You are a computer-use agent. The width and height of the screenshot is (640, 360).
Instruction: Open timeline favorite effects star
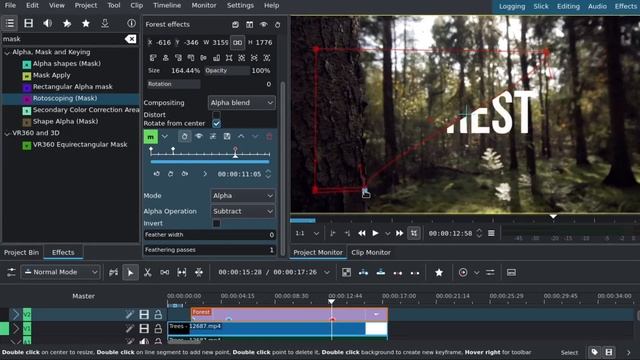pyautogui.click(x=439, y=272)
